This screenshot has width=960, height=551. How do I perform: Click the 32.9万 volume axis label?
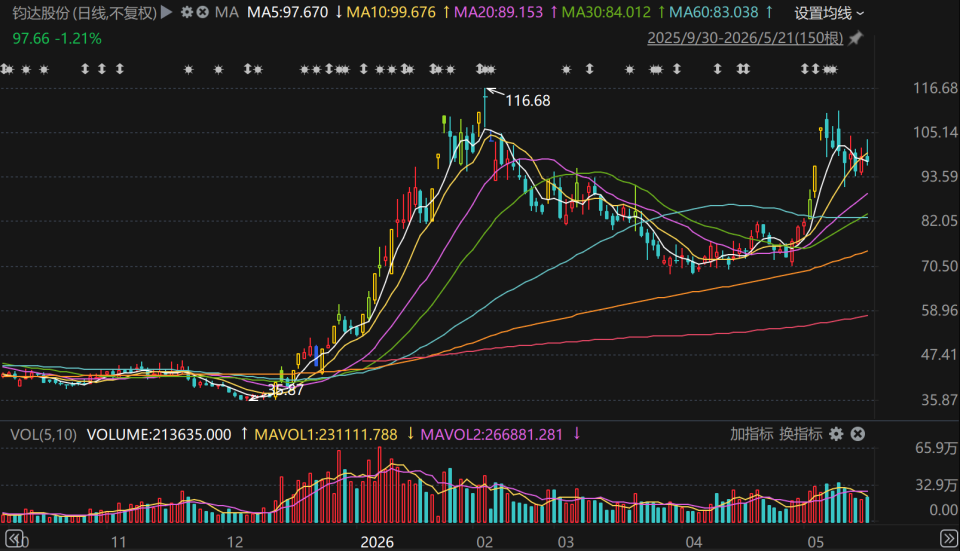pyautogui.click(x=936, y=485)
